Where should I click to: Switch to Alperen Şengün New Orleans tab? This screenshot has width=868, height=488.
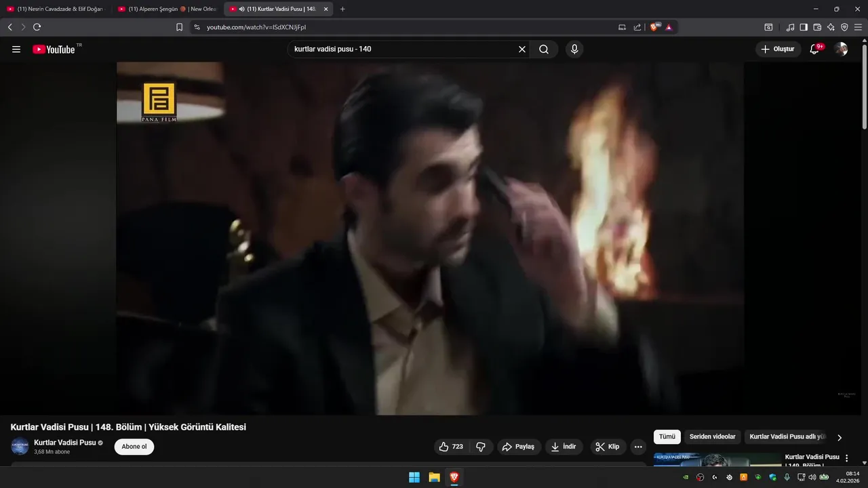tap(167, 9)
